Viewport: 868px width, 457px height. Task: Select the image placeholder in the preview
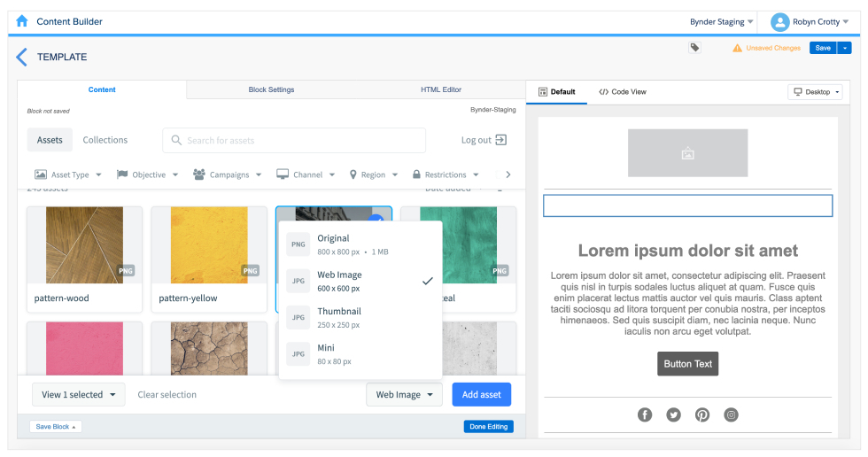pyautogui.click(x=687, y=153)
